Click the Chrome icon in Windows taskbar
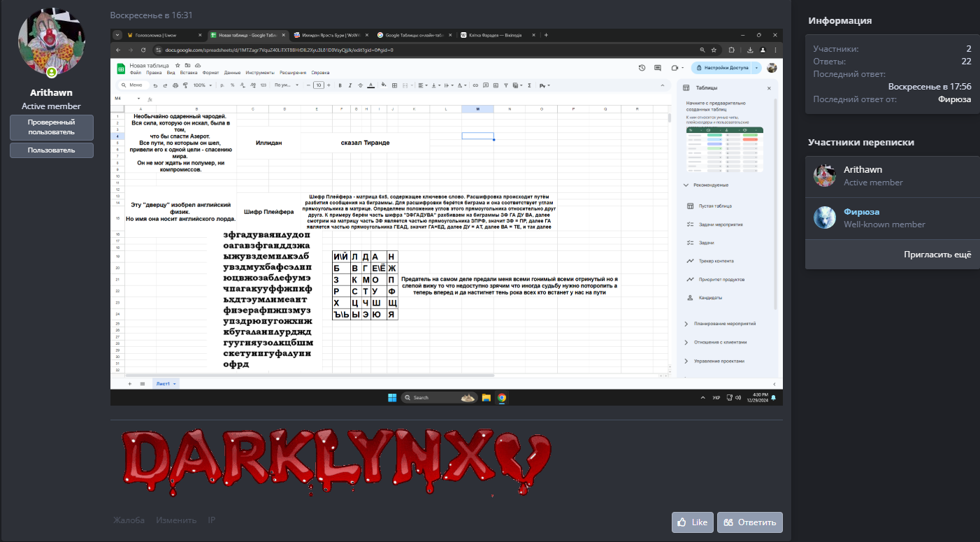 click(502, 397)
